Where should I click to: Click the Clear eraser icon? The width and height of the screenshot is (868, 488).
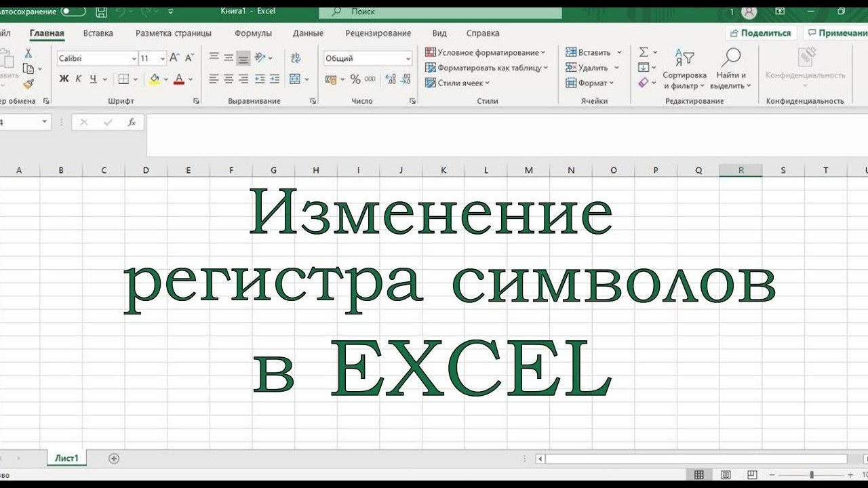(644, 83)
